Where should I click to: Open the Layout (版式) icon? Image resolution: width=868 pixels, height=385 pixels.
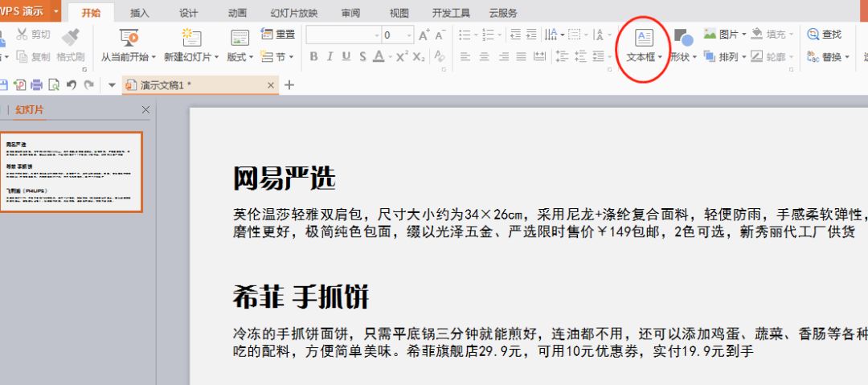(240, 38)
